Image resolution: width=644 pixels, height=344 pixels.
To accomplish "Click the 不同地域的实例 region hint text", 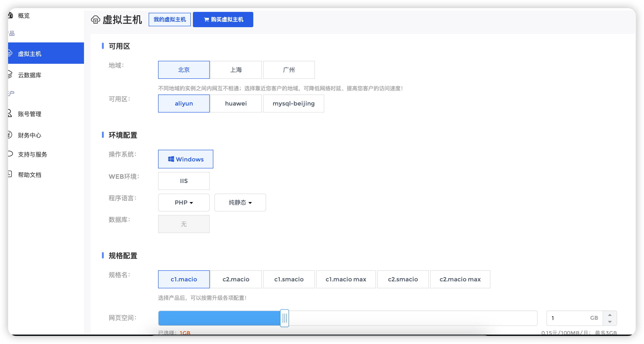I will 280,88.
